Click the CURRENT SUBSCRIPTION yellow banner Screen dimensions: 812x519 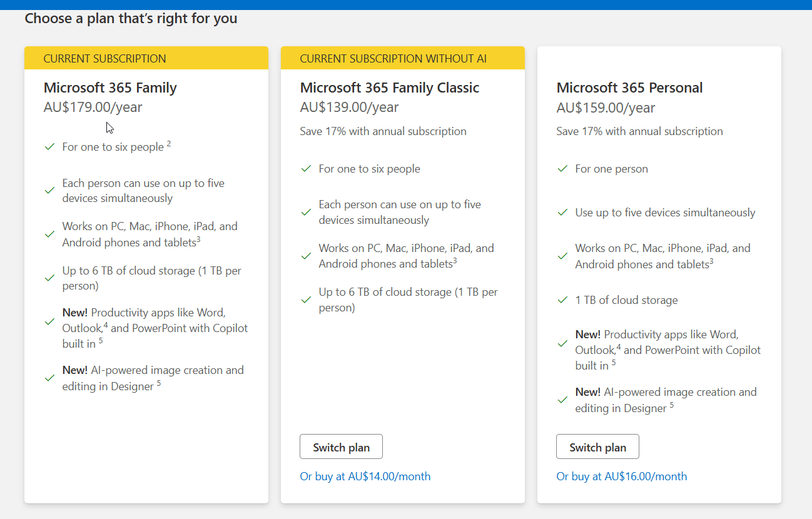146,58
